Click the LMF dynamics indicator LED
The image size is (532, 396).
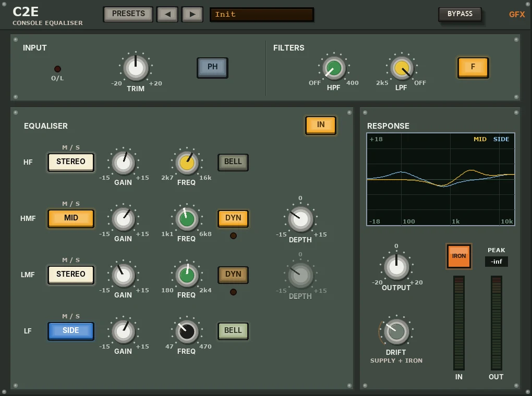click(233, 292)
